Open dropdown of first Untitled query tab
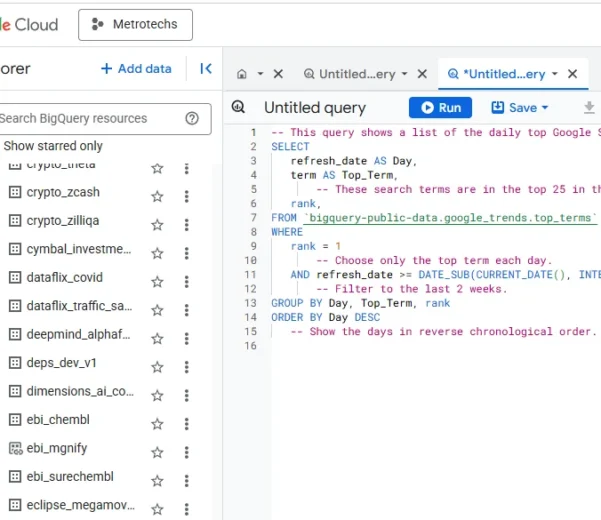Viewport: 601px width, 520px height. (x=404, y=74)
